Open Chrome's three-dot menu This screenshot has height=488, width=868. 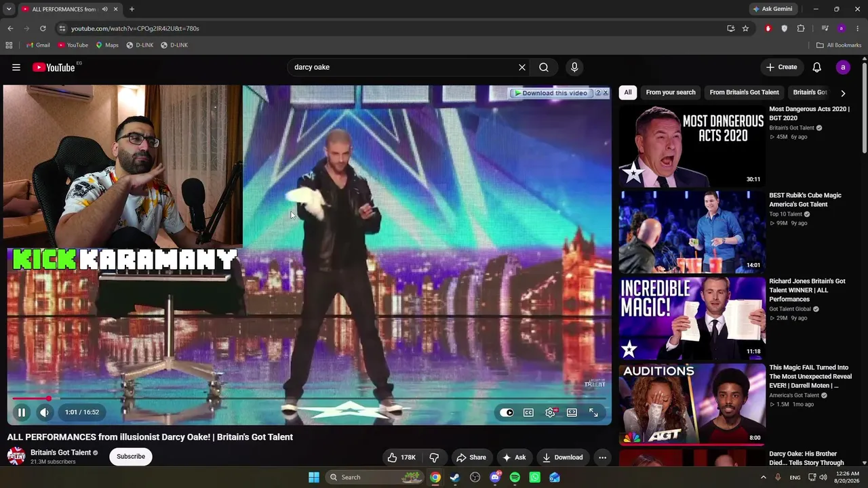858,28
